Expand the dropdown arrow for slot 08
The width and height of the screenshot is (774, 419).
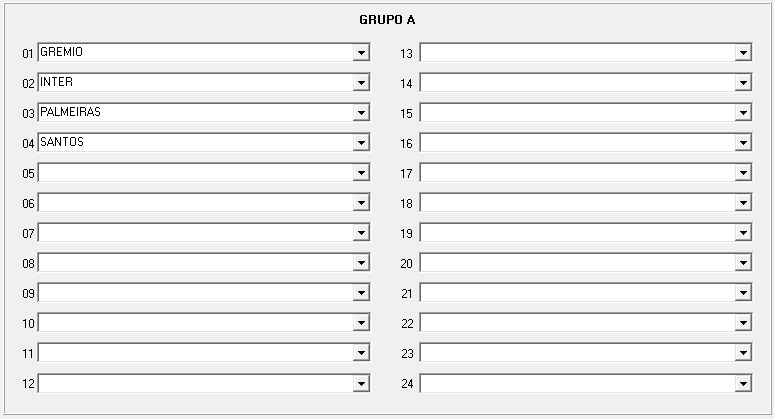[x=361, y=263]
